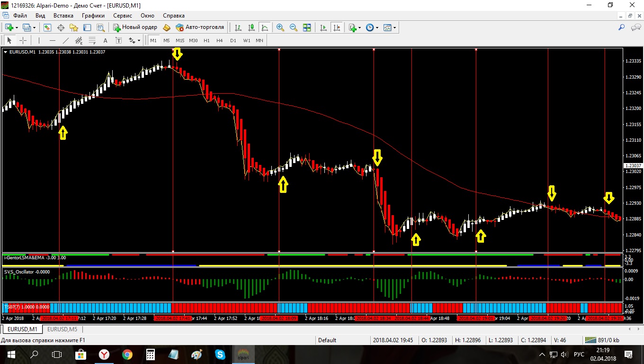The image size is (644, 364).
Task: Open the Strategy Tester icon
Action: point(100,27)
